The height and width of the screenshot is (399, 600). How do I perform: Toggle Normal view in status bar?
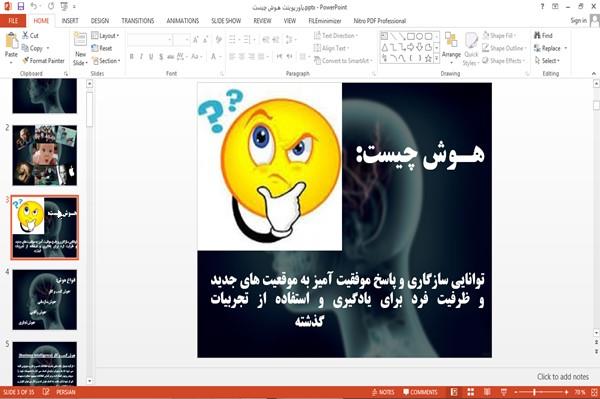pyautogui.click(x=454, y=392)
